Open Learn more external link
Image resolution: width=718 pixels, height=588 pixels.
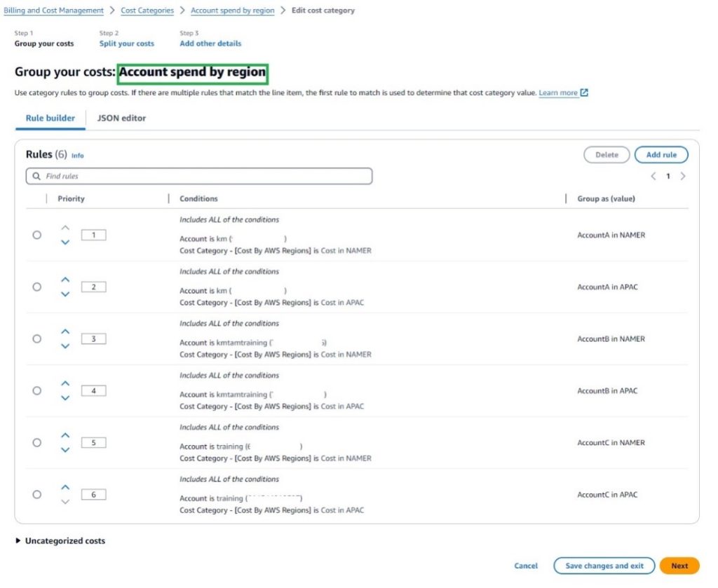point(563,93)
